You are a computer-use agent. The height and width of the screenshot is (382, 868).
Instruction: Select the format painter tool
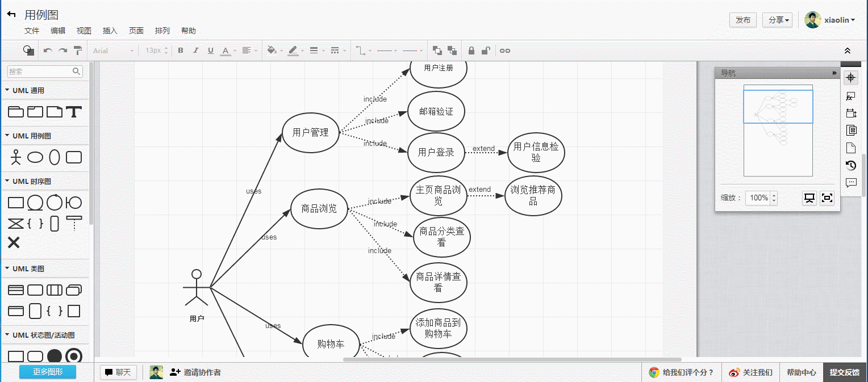click(77, 51)
